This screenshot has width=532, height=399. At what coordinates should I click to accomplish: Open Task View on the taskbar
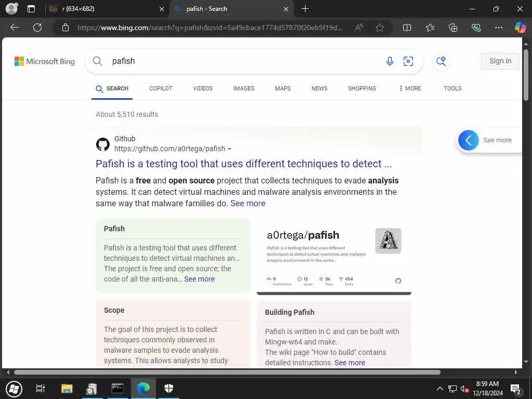tap(41, 389)
